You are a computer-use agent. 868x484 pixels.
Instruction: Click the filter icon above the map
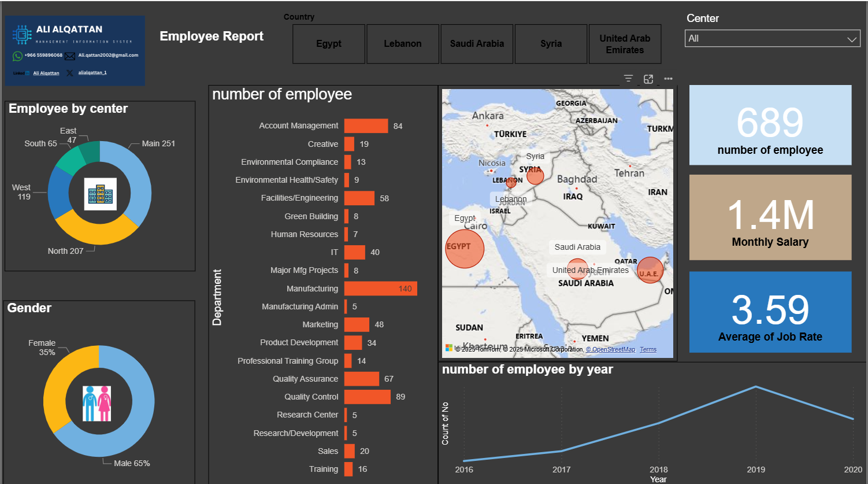click(x=628, y=79)
